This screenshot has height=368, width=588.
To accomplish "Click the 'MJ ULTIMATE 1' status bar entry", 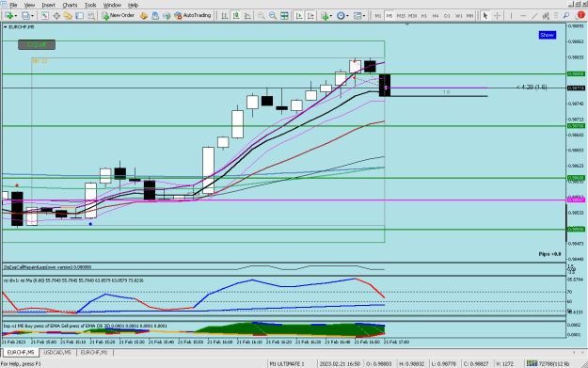I will (x=287, y=364).
